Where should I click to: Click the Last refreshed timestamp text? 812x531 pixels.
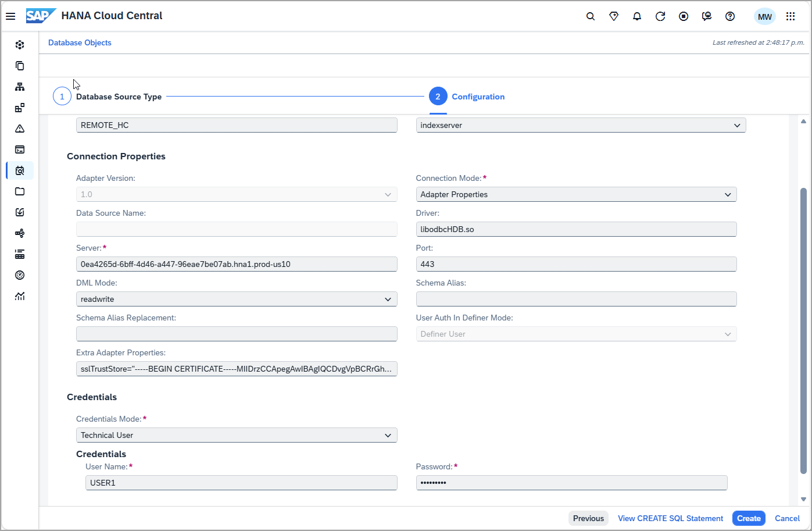click(759, 42)
